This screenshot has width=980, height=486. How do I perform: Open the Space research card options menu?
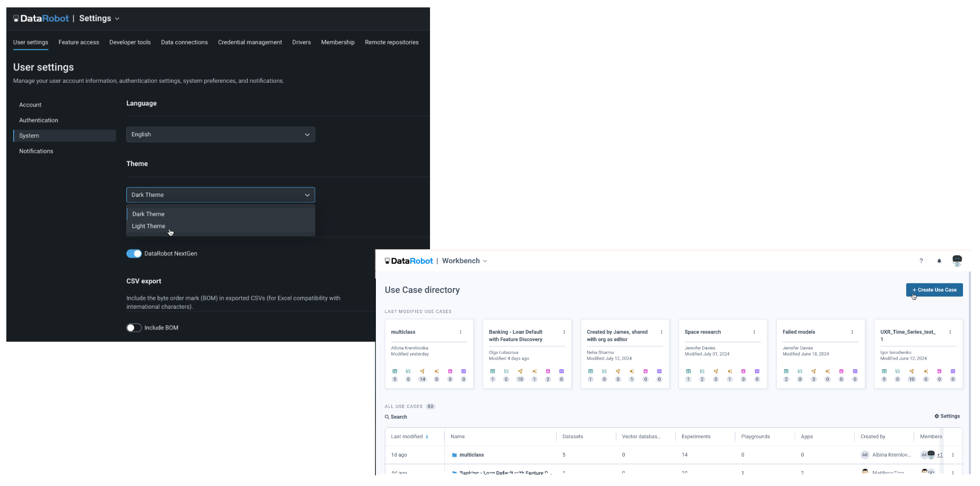754,332
